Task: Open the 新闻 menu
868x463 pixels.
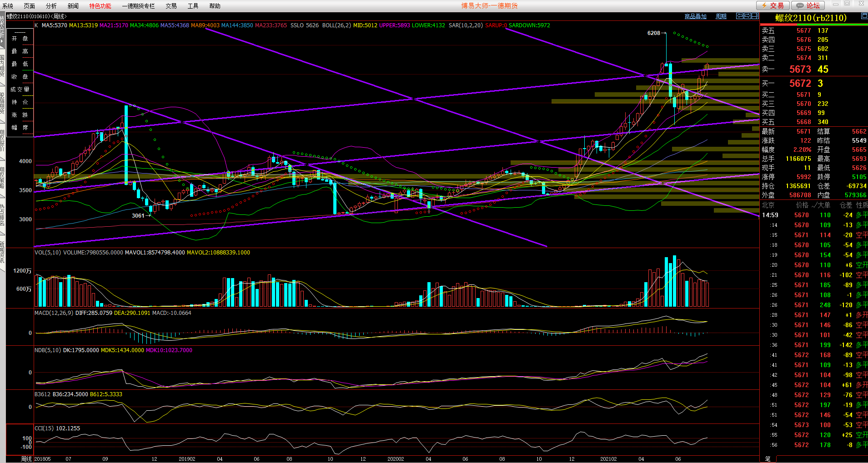Action: coord(73,6)
